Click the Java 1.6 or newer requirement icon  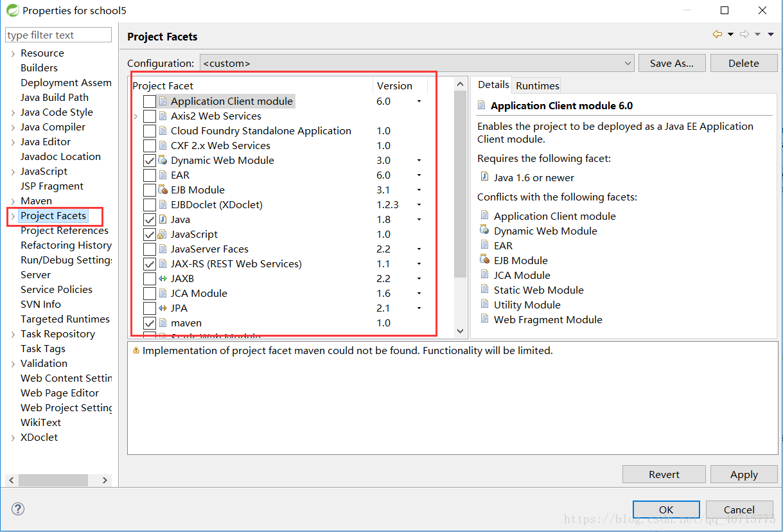point(484,177)
